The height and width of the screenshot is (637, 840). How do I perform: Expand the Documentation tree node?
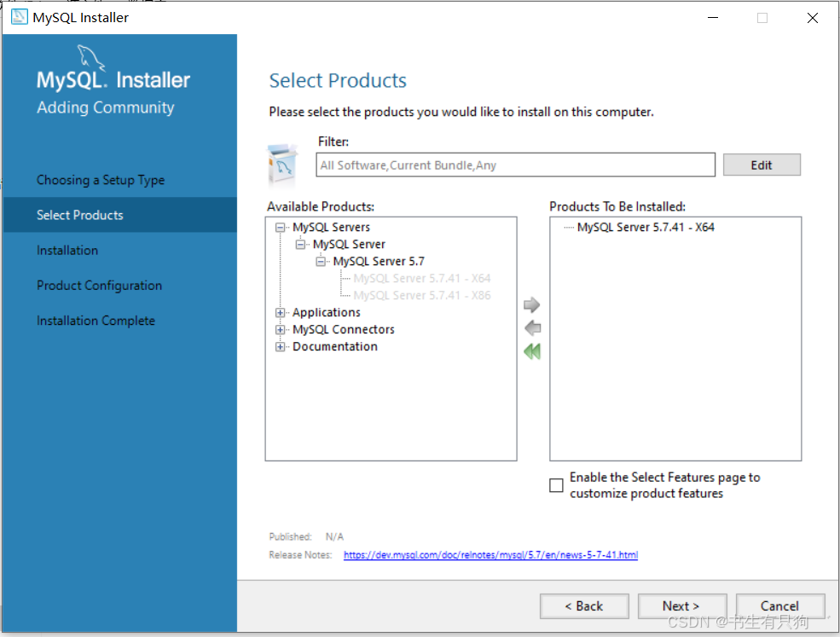pos(280,347)
